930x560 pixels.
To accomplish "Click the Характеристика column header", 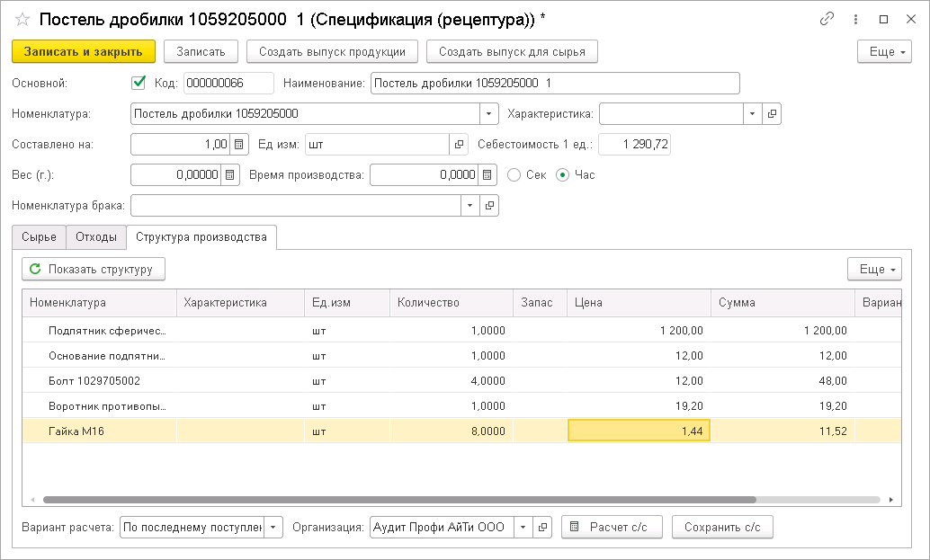I will 240,302.
